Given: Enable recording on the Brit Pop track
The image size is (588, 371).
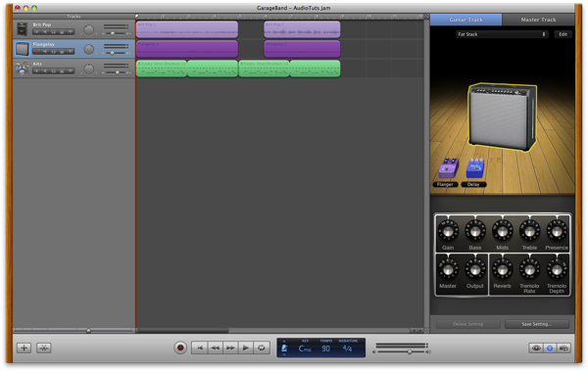Looking at the screenshot, I should click(37, 32).
